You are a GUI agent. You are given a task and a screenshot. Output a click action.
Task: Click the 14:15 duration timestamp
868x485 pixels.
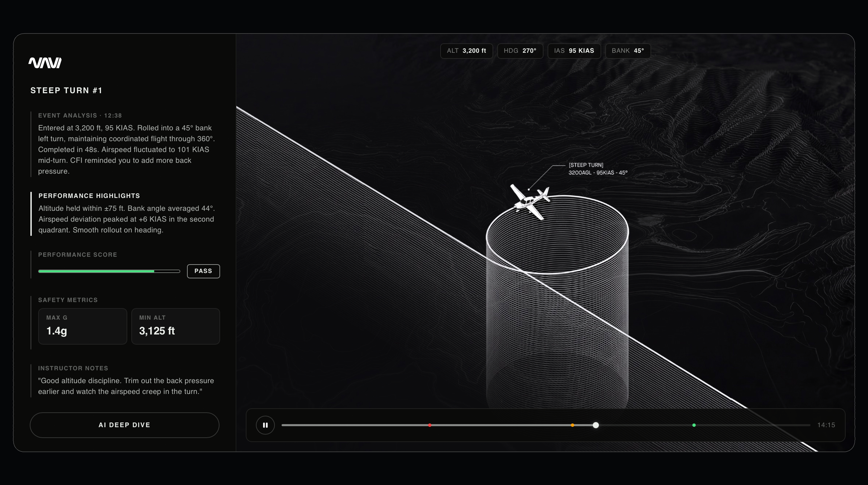pos(826,425)
